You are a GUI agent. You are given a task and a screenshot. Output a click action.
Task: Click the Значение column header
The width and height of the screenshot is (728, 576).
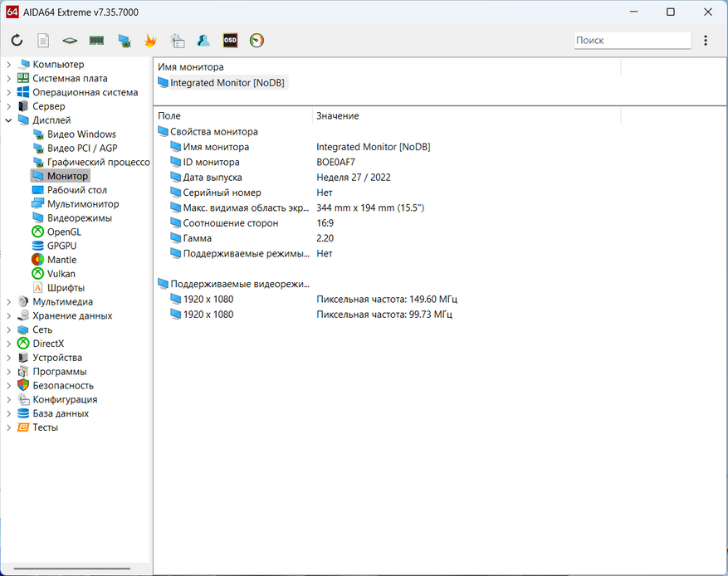[337, 116]
